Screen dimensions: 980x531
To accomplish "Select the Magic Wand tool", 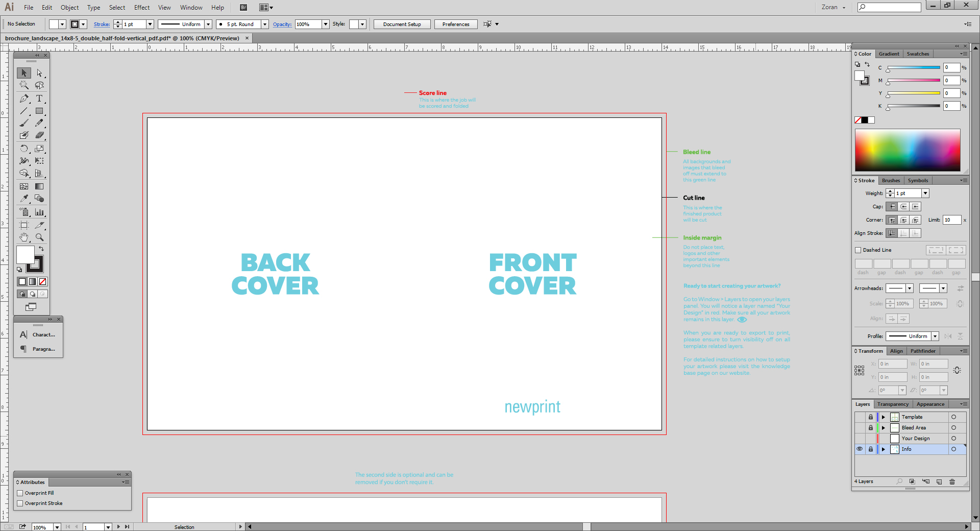I will [23, 85].
